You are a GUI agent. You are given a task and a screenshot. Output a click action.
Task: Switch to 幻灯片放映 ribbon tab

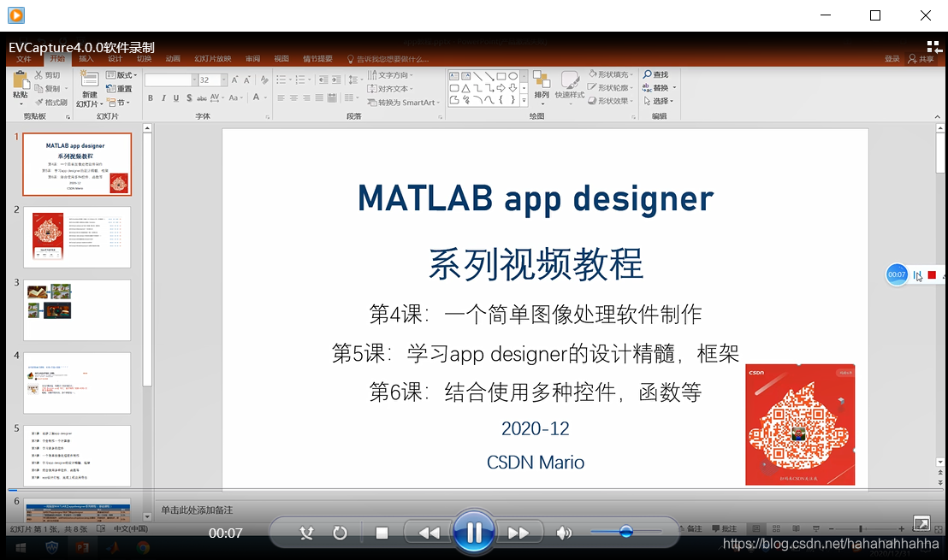[213, 59]
